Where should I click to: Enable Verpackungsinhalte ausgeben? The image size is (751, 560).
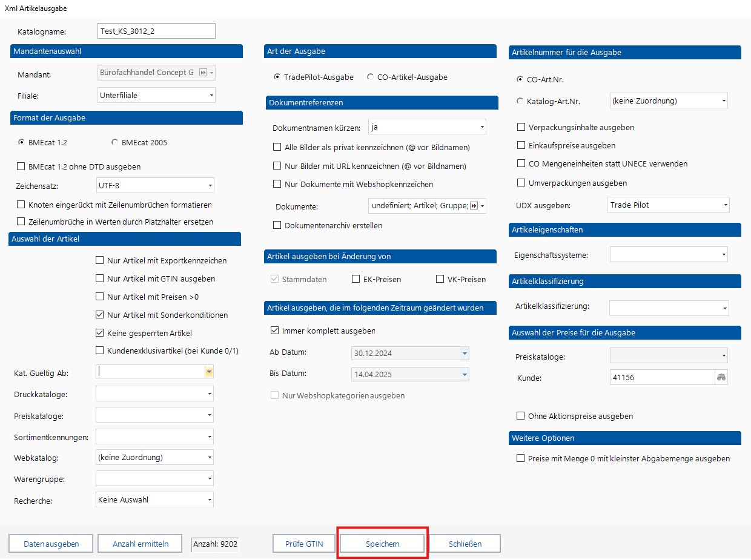coord(521,127)
